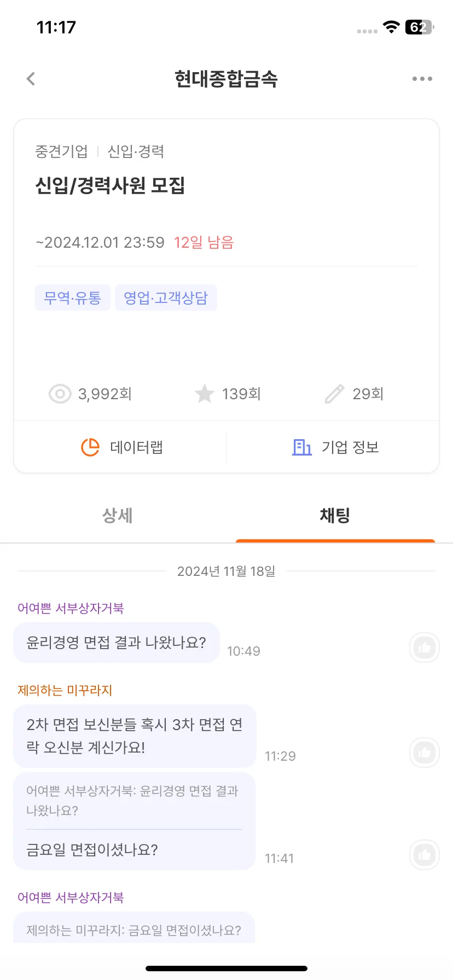Viewport: 453px width, 980px height.
Task: Tap the username 제의하는 미꾸라지
Action: 65,690
